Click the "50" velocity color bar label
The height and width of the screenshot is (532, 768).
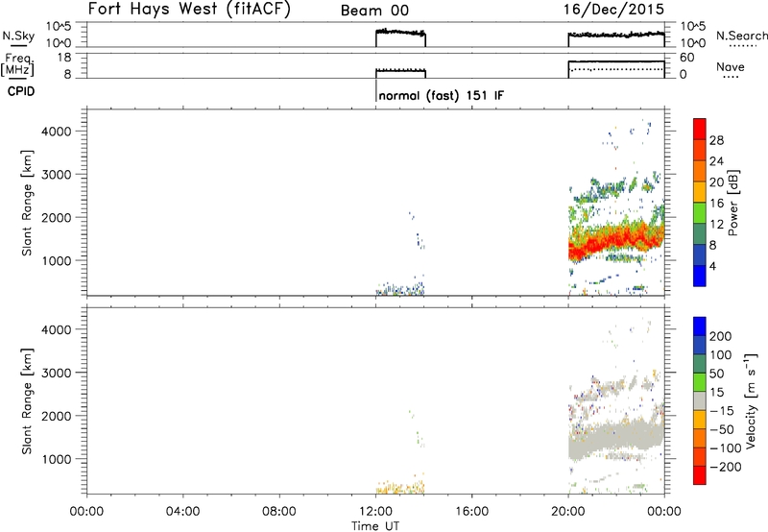pos(716,374)
